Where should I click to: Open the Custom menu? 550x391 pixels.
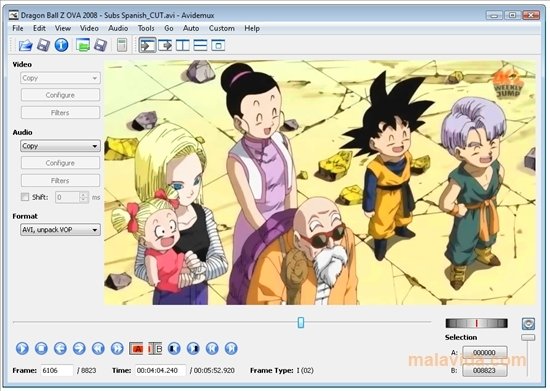222,28
